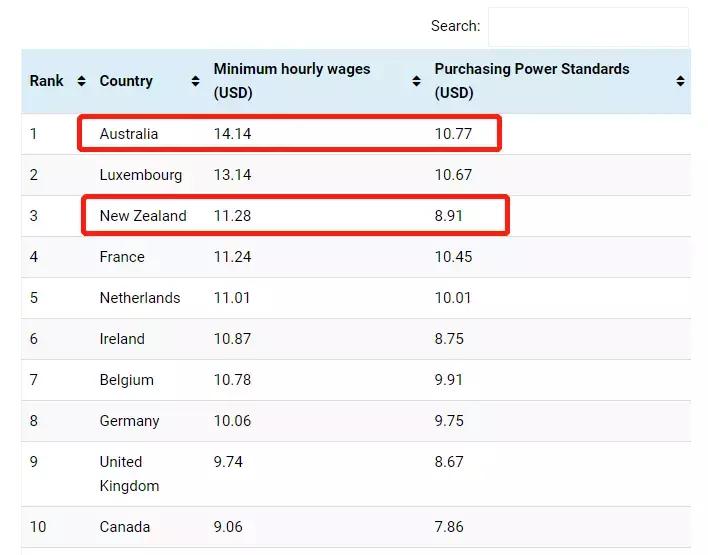Click the Netherlands country cell

140,298
